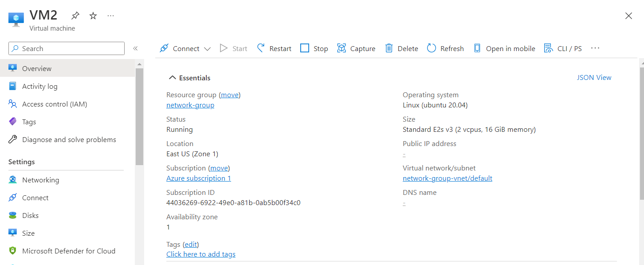The width and height of the screenshot is (644, 265).
Task: Click the Public IP address dash link
Action: pos(404,154)
